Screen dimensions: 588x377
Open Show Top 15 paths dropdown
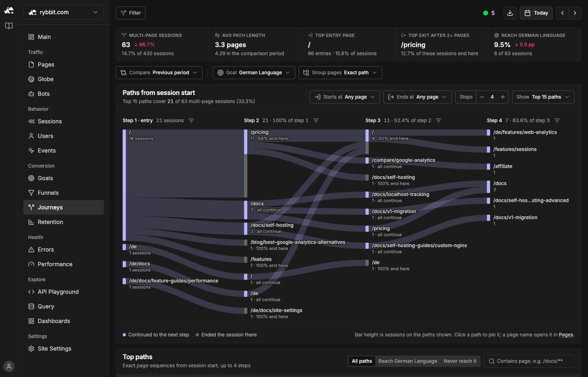coord(543,97)
